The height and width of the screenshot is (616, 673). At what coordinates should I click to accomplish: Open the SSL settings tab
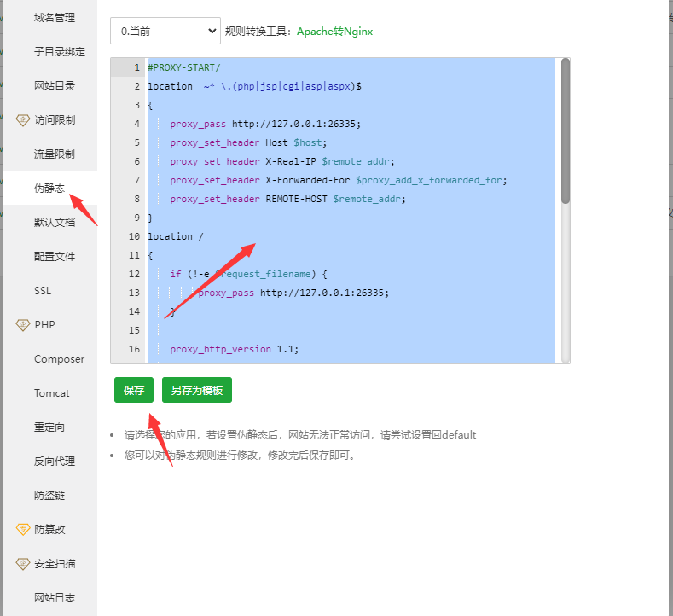[x=43, y=290]
